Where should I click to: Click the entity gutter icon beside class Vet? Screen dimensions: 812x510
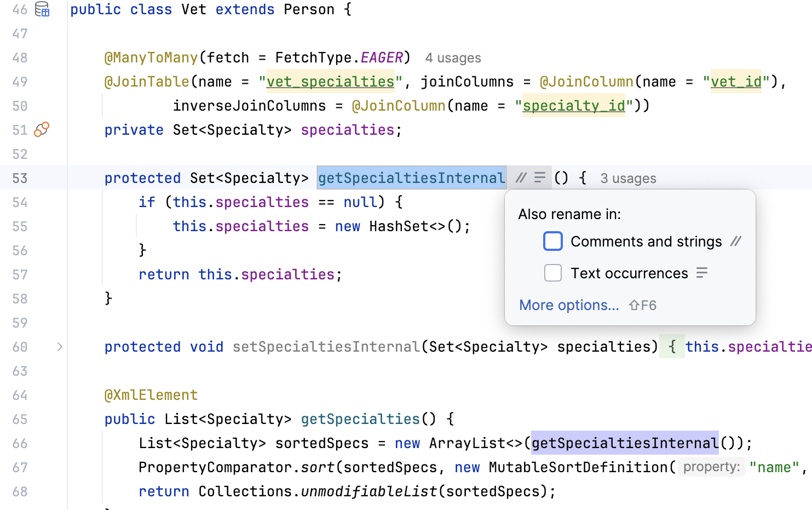coord(42,9)
